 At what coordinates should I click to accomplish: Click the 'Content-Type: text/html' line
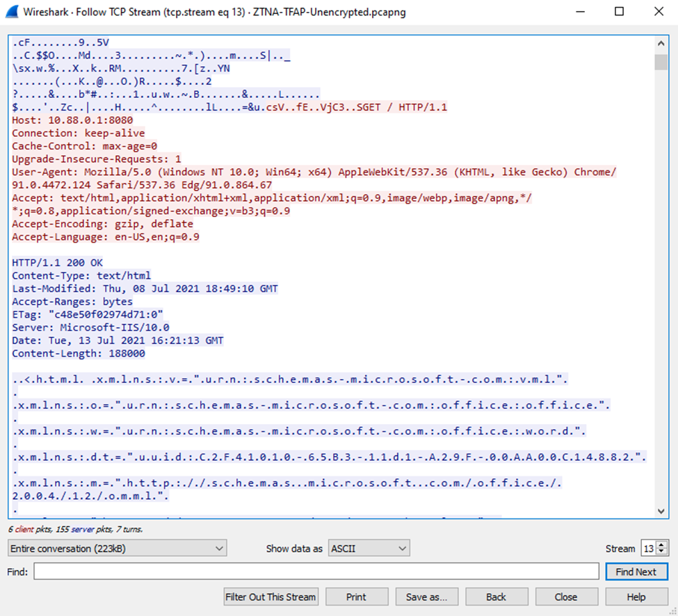tap(81, 275)
